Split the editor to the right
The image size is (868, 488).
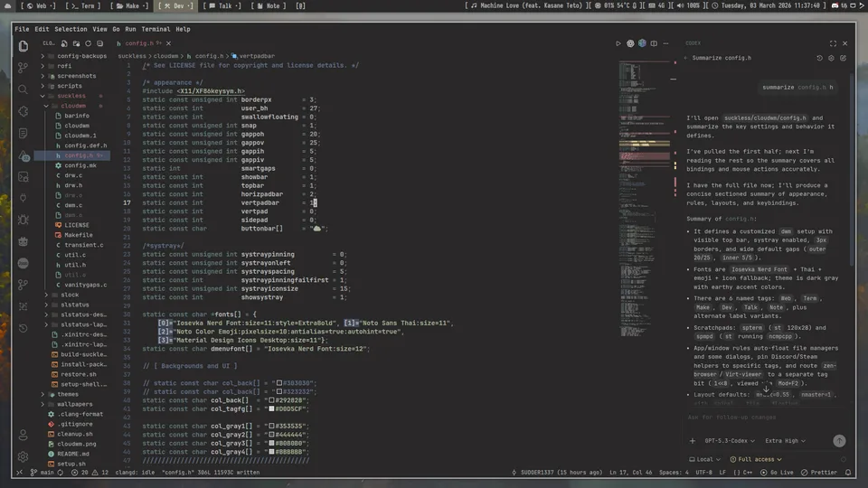coord(654,43)
